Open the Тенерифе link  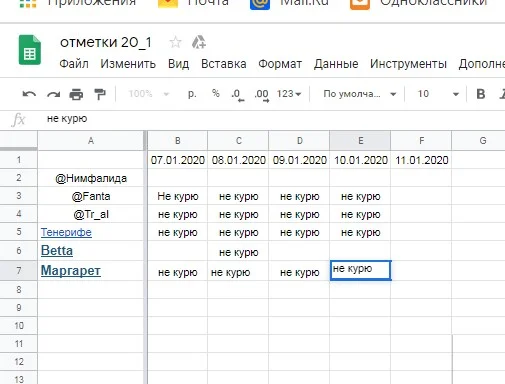point(66,232)
